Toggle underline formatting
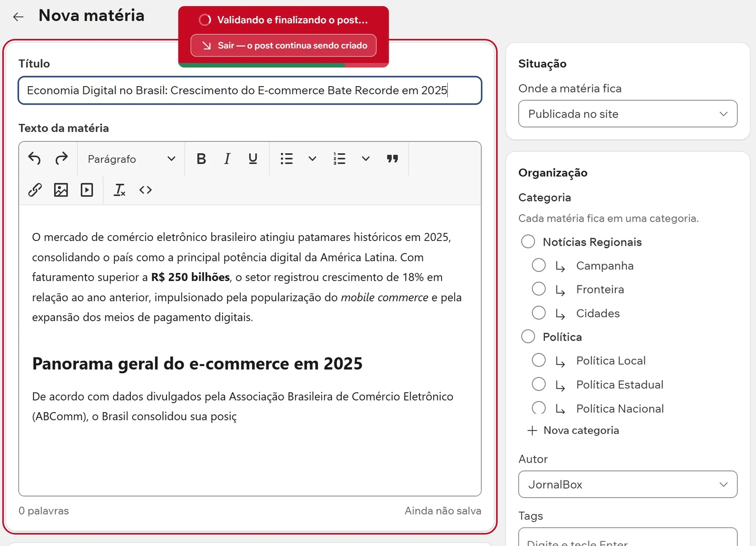The image size is (756, 546). pyautogui.click(x=253, y=159)
